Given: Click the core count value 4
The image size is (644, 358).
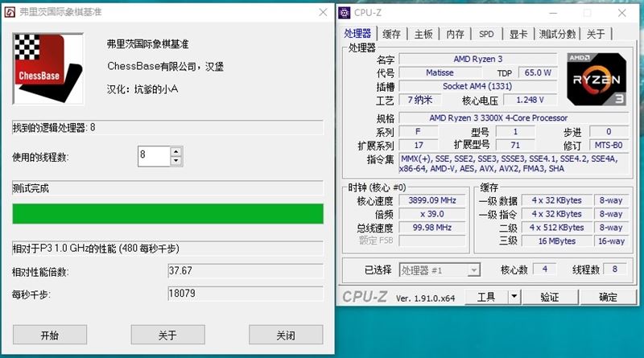Looking at the screenshot, I should click(545, 269).
